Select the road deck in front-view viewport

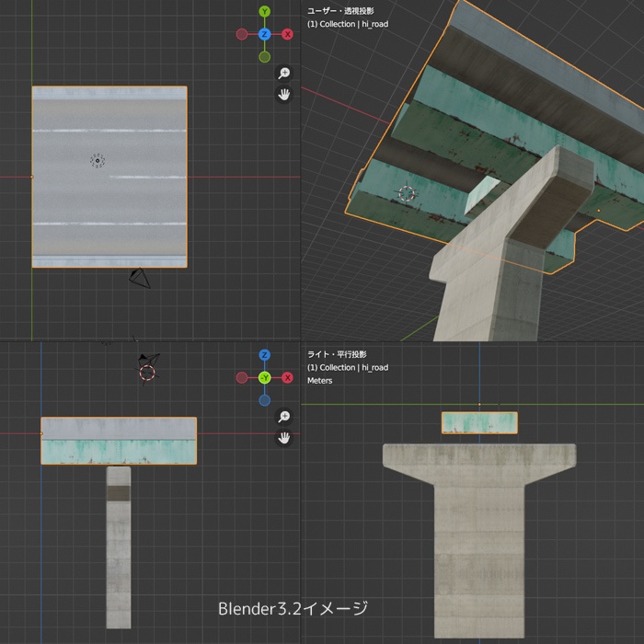pyautogui.click(x=119, y=441)
